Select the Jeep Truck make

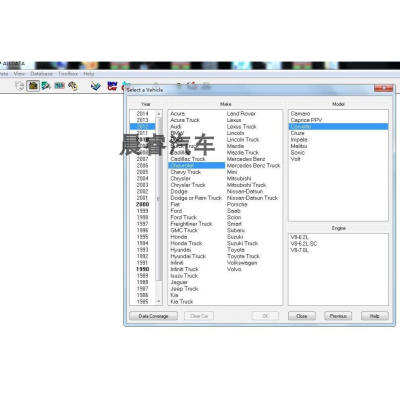click(x=184, y=289)
